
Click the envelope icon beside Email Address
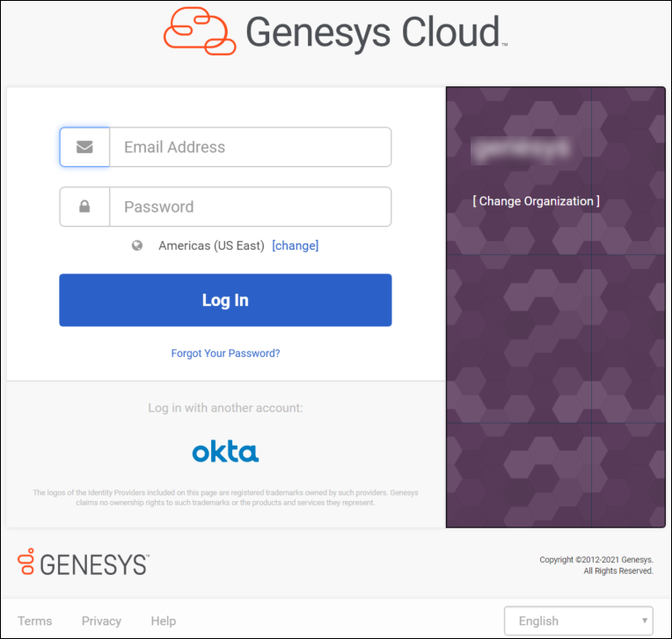coord(84,147)
